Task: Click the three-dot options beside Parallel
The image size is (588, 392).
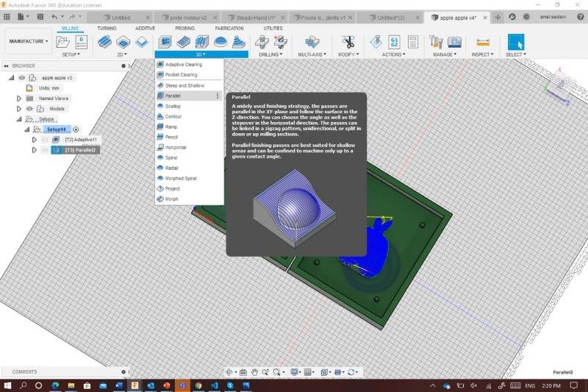Action: 217,96
